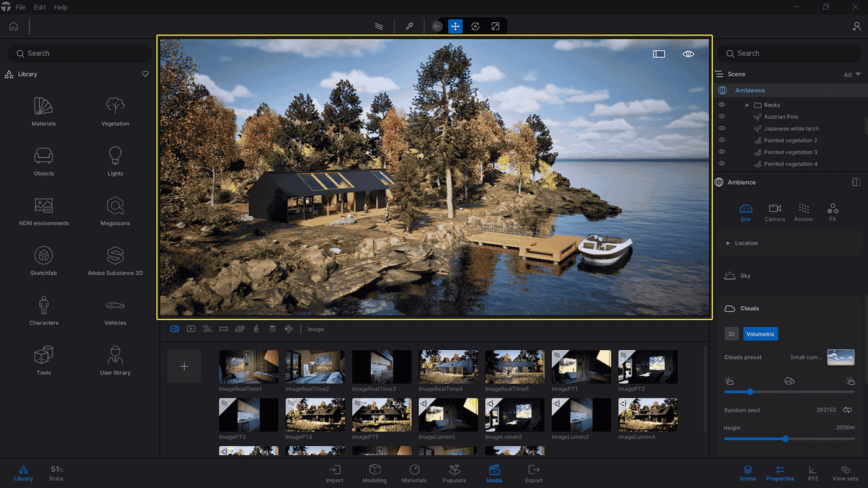Open the Camera settings tab
The width and height of the screenshot is (868, 488).
pos(774,212)
